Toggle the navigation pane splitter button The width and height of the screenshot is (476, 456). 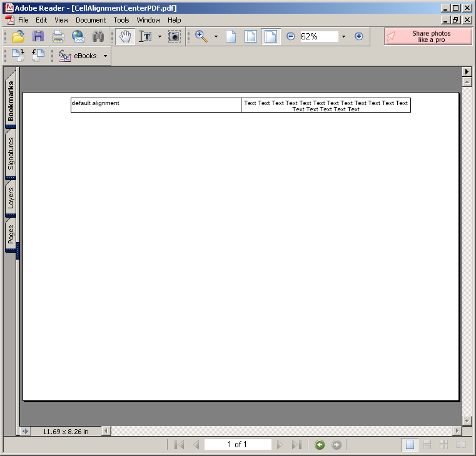(25, 431)
